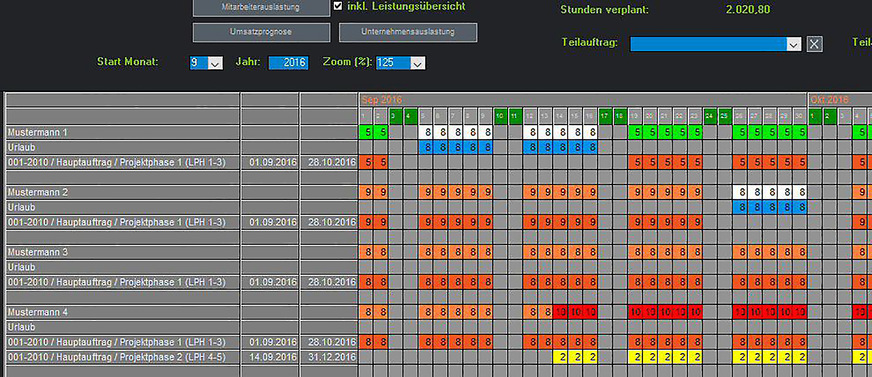Click Mustermann 1 white 8 cell on Sep 5
This screenshot has width=872, height=377.
tap(426, 132)
